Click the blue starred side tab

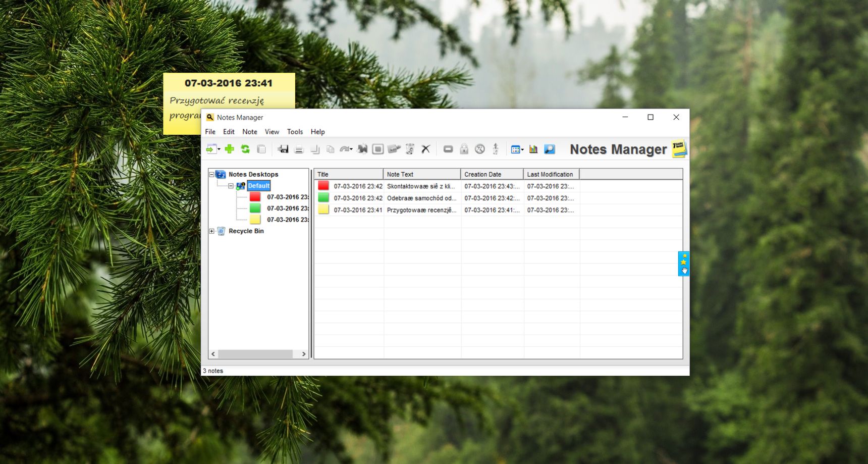[x=684, y=264]
